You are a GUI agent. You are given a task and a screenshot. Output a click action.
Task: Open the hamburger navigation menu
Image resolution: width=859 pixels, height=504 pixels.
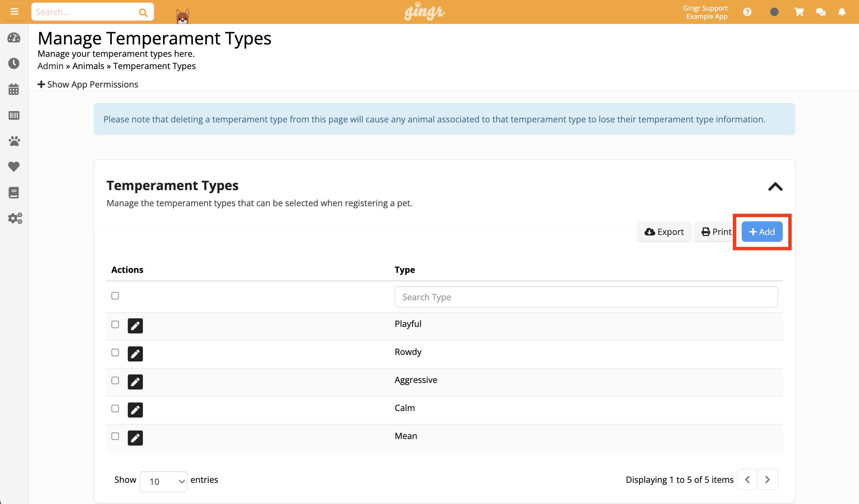pos(14,12)
